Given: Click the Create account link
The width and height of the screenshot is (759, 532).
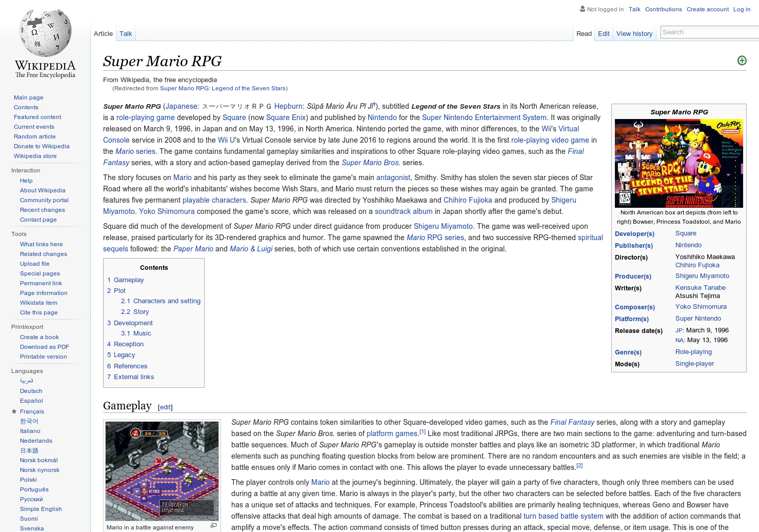Looking at the screenshot, I should 707,9.
